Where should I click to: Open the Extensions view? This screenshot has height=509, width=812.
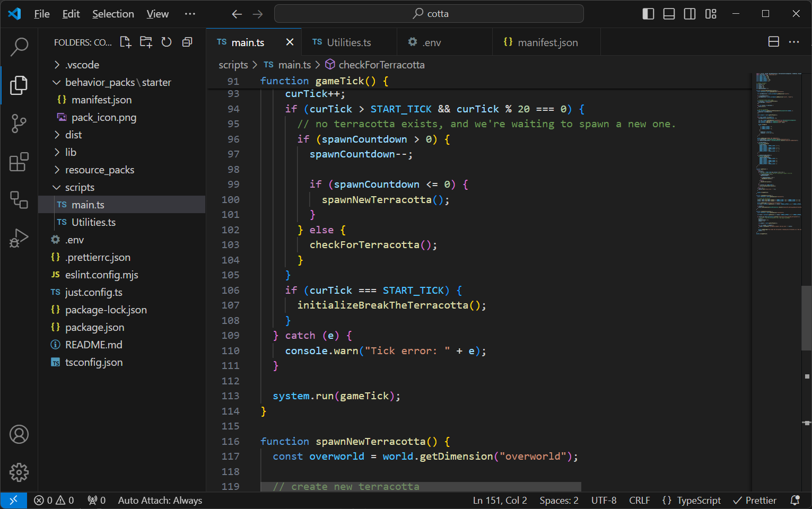[x=19, y=162]
